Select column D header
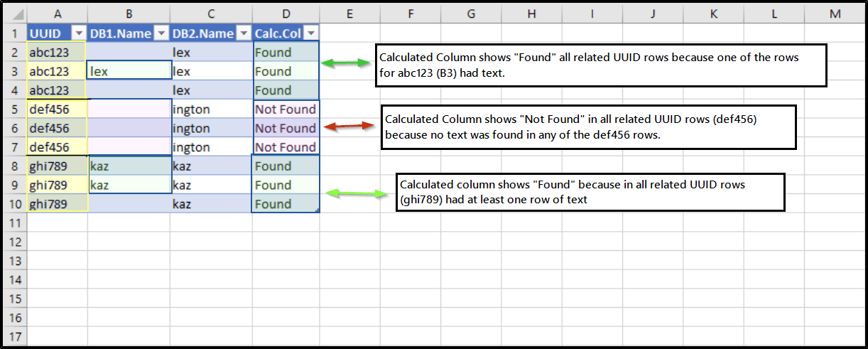The width and height of the screenshot is (868, 349). point(286,14)
